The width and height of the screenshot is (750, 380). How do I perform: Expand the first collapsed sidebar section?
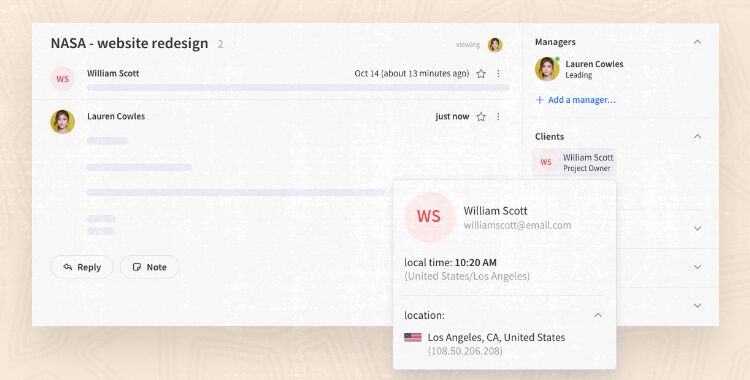pos(697,228)
